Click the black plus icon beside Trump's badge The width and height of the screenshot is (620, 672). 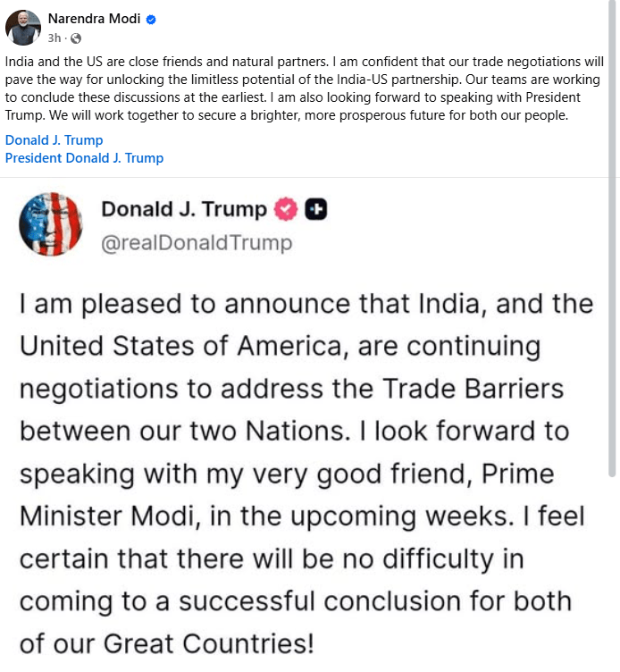click(315, 209)
